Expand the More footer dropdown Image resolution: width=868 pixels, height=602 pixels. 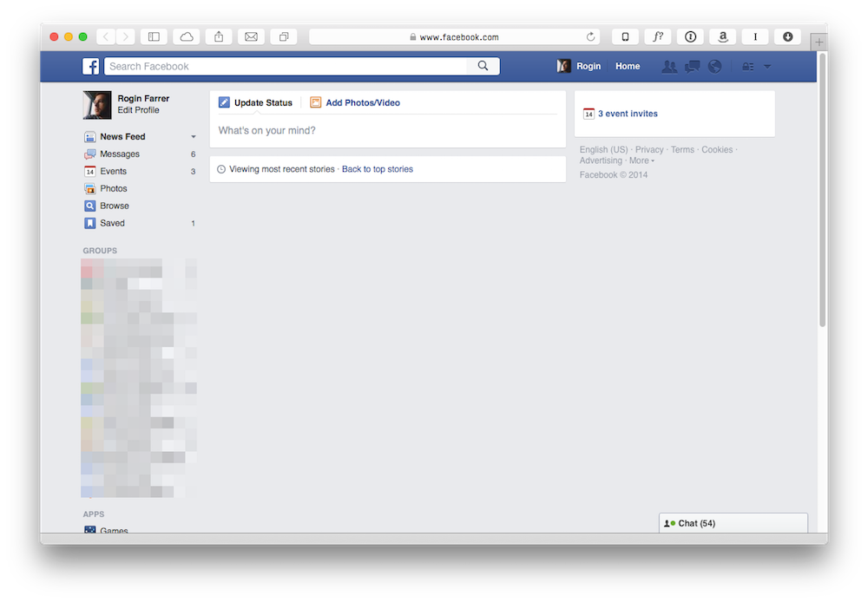(x=641, y=160)
